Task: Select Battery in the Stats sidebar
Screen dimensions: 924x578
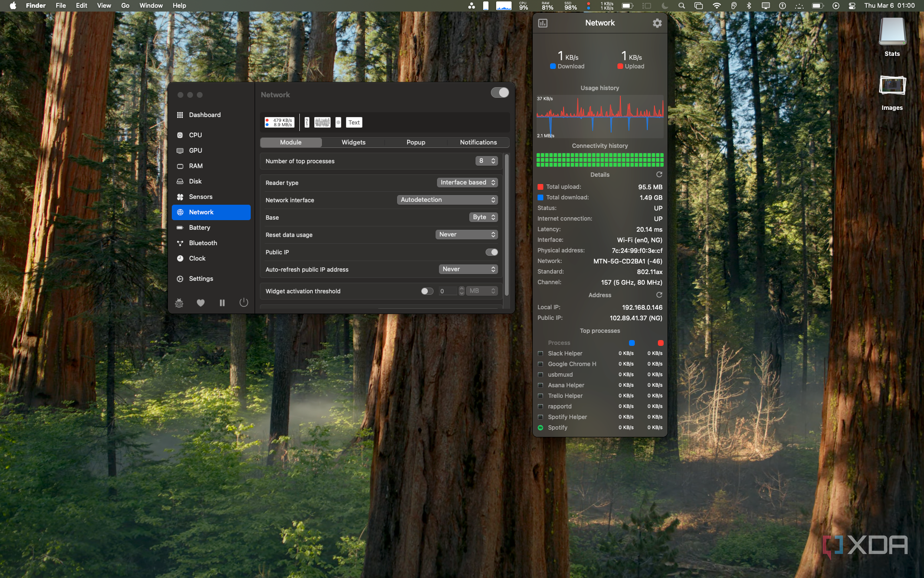Action: pyautogui.click(x=211, y=228)
